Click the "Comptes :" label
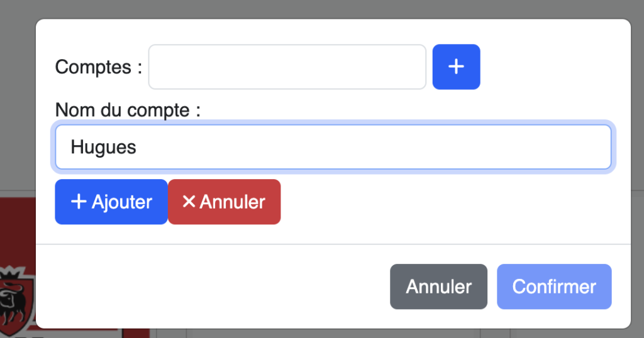Image resolution: width=644 pixels, height=338 pixels. point(99,67)
